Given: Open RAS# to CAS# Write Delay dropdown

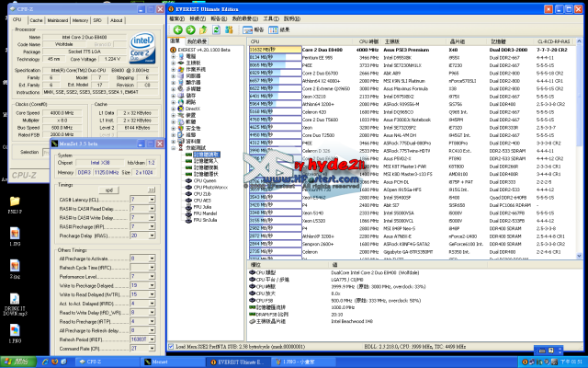Looking at the screenshot, I should pos(152,217).
